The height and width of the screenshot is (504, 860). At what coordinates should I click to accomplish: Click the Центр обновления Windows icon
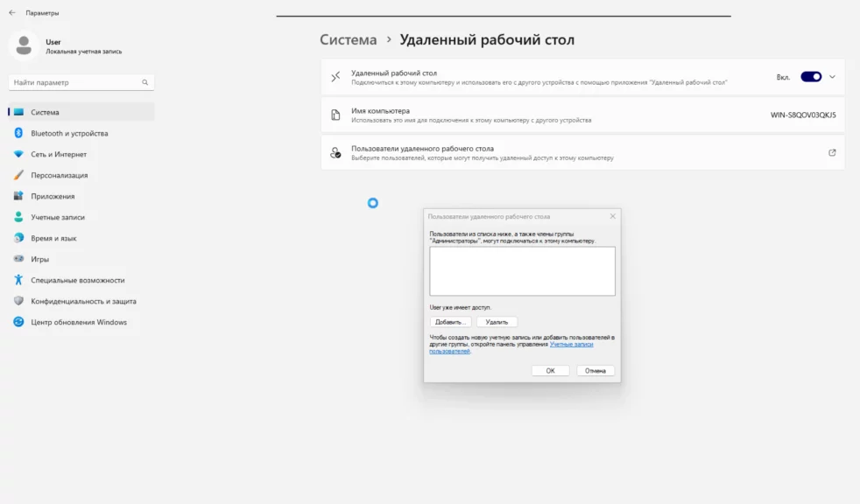click(x=18, y=322)
